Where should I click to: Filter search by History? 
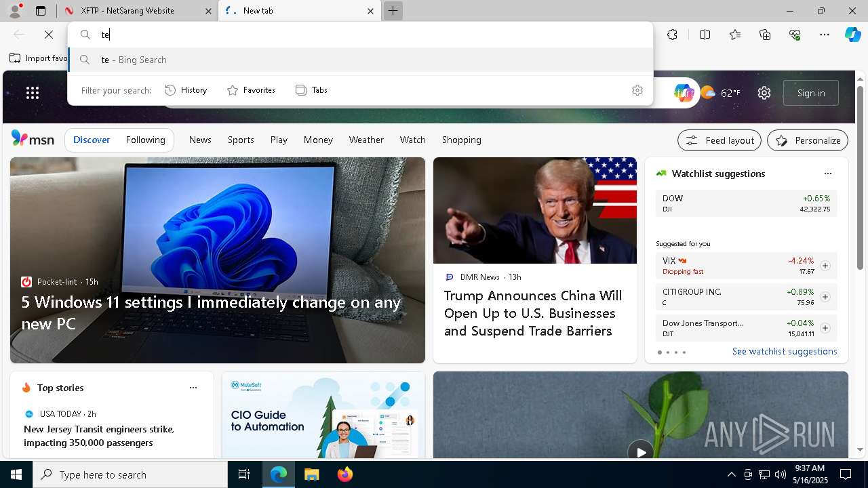click(x=186, y=89)
